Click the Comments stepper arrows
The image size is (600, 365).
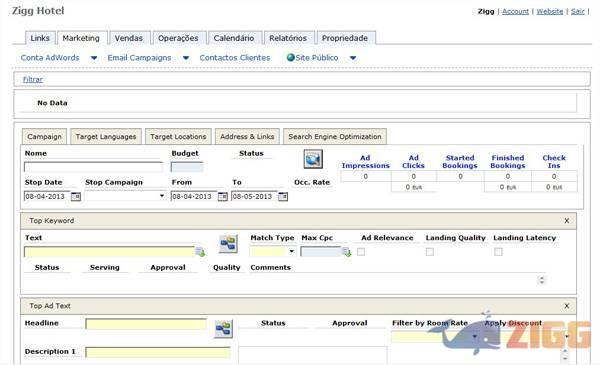pyautogui.click(x=541, y=280)
